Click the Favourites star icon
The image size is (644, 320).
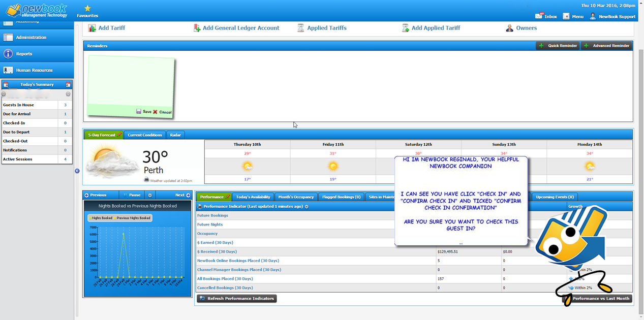pyautogui.click(x=87, y=8)
